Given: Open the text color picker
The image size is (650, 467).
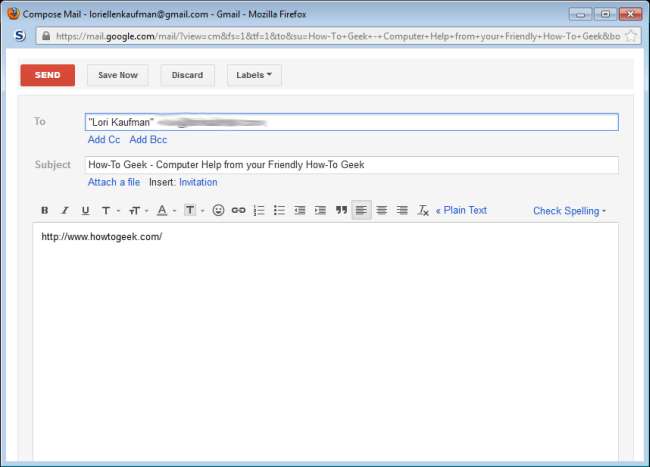Looking at the screenshot, I should click(x=165, y=211).
